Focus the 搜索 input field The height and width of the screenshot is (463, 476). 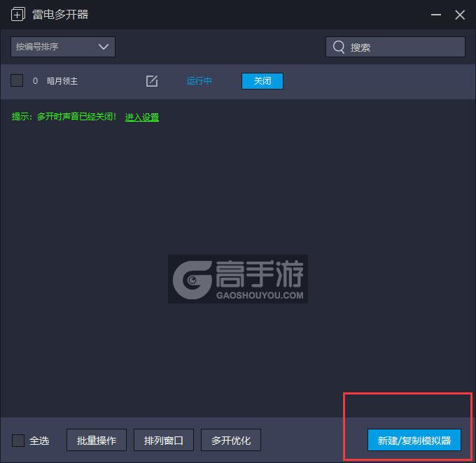pos(395,47)
